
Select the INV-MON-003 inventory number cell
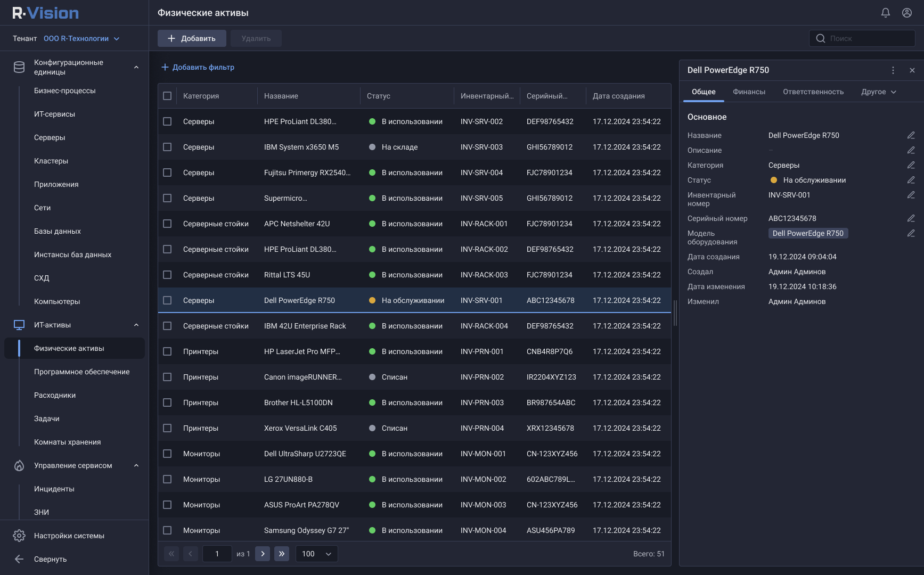[484, 505]
